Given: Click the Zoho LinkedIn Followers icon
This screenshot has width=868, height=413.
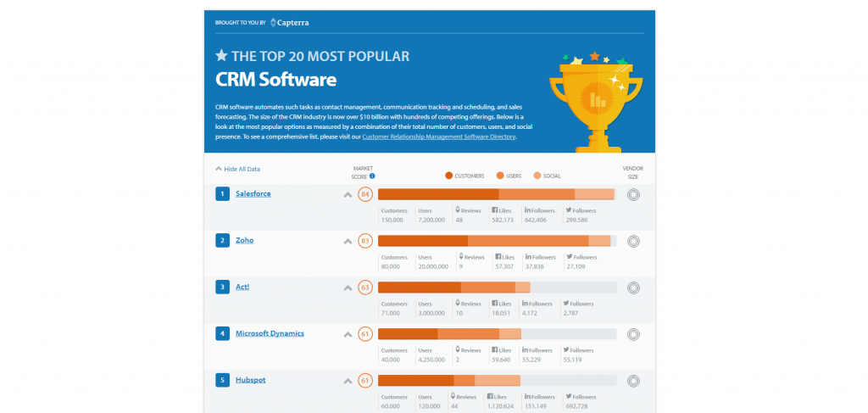Looking at the screenshot, I should (x=528, y=257).
